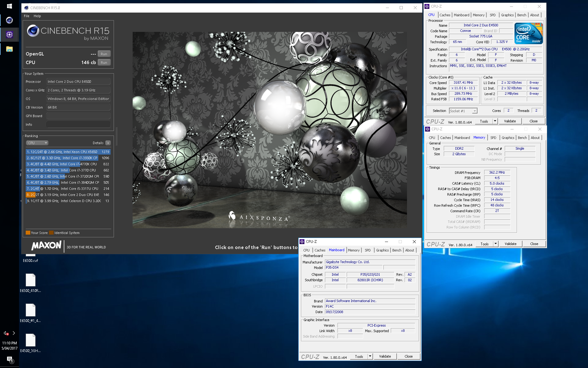Click DRAM Frequency value 362.2 MHz
The image size is (588, 368).
[x=497, y=173]
